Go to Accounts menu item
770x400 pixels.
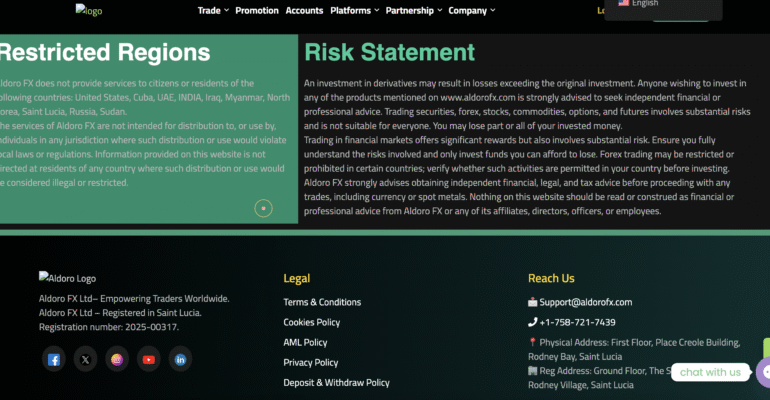304,11
